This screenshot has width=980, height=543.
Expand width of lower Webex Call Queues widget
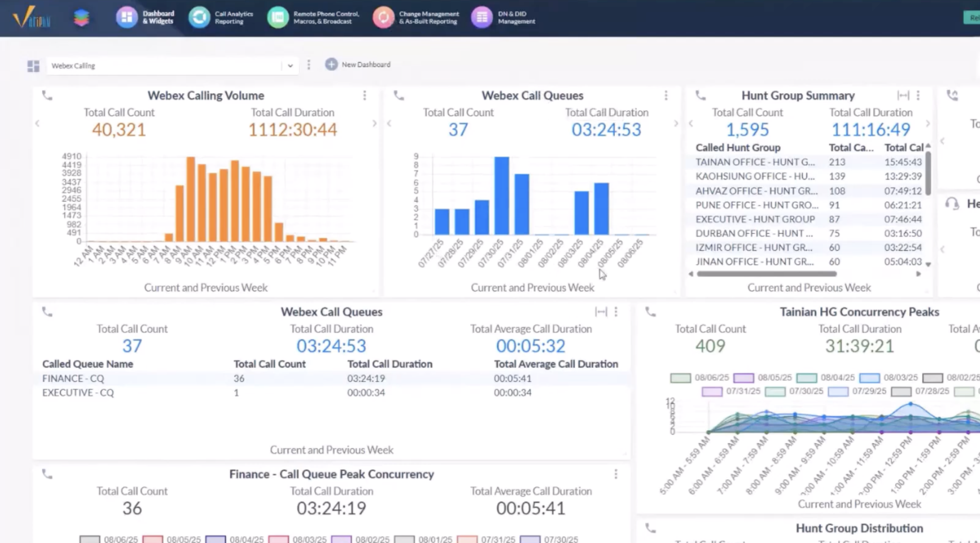point(601,312)
